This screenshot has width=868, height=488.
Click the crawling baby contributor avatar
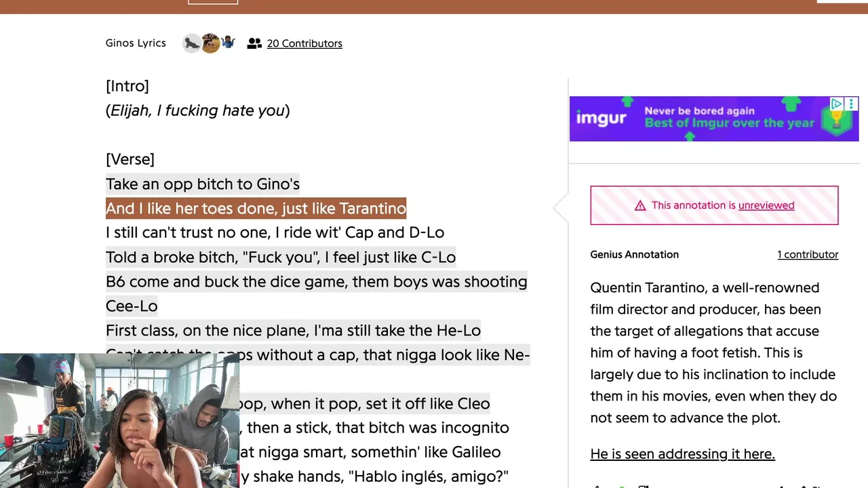193,43
